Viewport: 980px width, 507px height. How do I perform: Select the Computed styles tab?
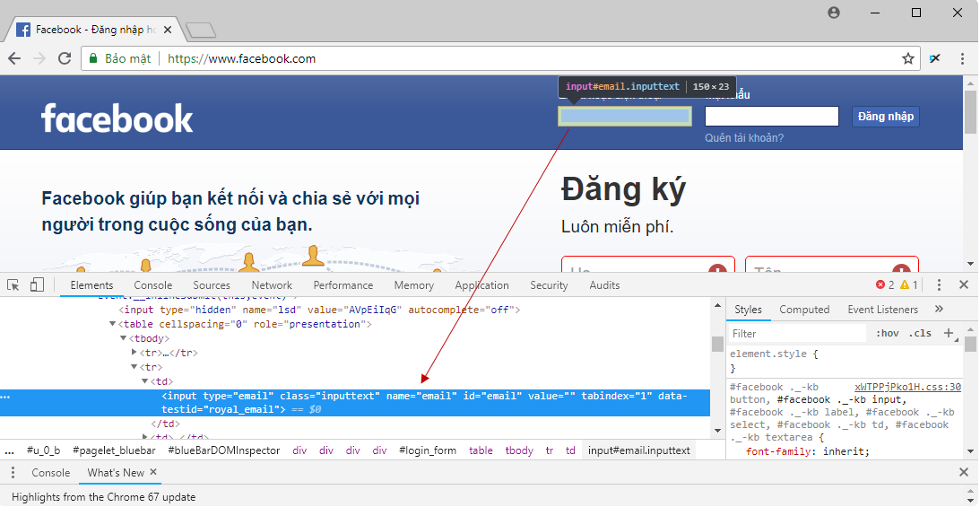[x=804, y=310]
